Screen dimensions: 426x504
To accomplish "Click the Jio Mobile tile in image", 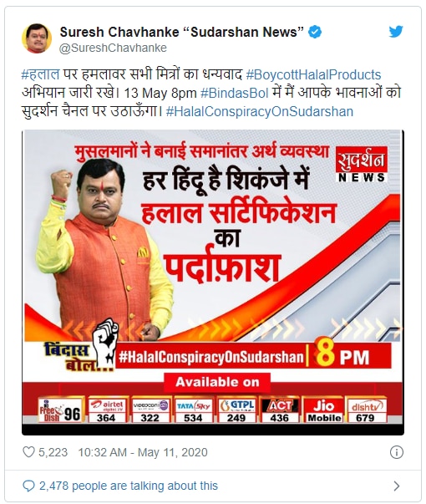I will pos(324,410).
